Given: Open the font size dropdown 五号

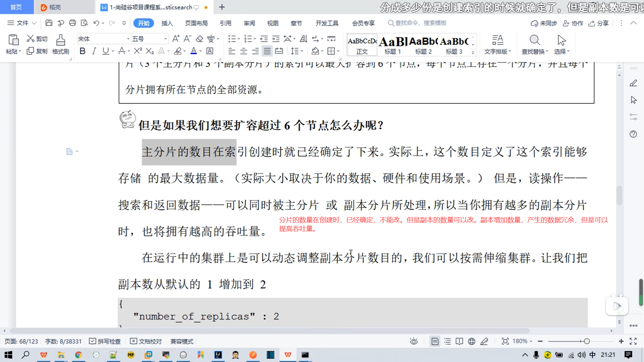Looking at the screenshot, I should point(165,39).
